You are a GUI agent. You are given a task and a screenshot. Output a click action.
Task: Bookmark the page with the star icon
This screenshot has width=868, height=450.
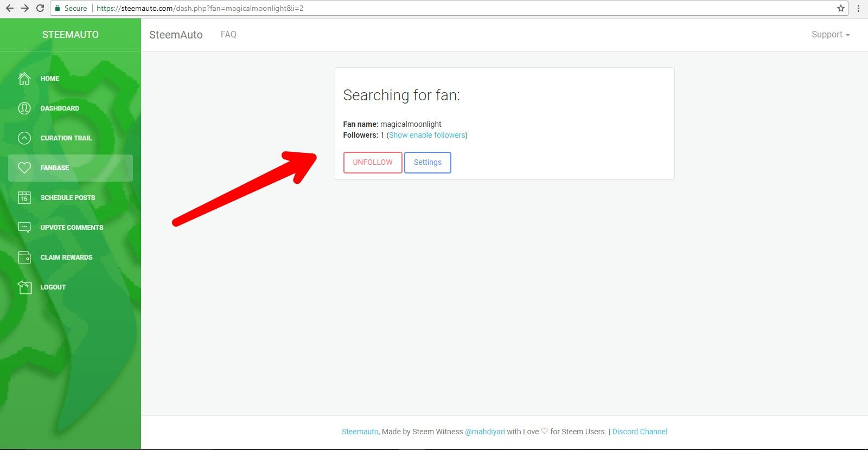click(x=841, y=8)
